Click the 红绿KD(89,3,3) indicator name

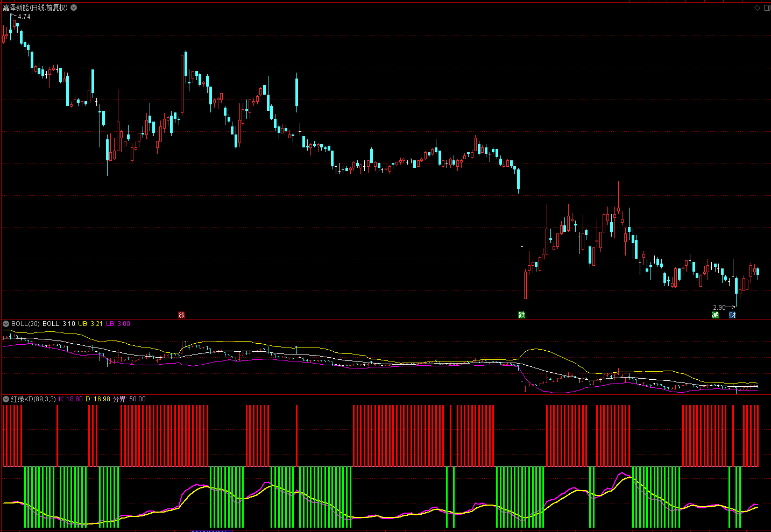click(x=33, y=399)
